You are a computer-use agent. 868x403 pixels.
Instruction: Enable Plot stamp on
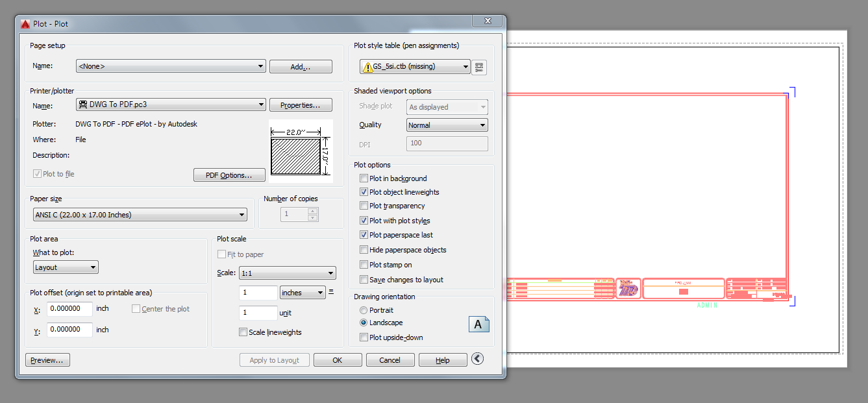(x=364, y=265)
